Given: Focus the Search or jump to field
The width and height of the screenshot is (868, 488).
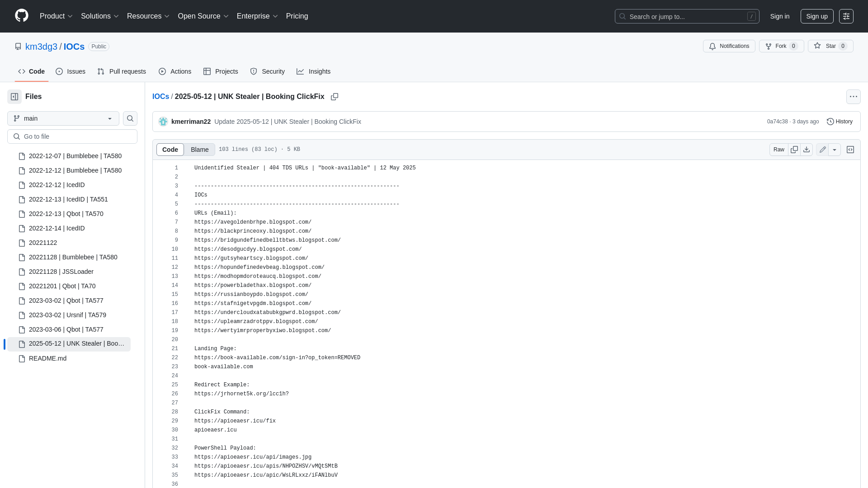Looking at the screenshot, I should (x=687, y=16).
